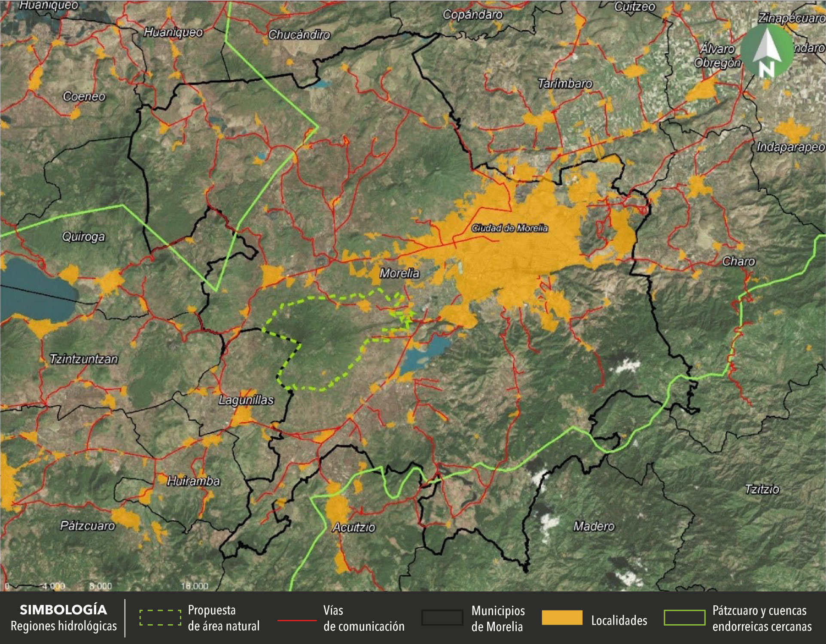Click the Madero municipality label
Image resolution: width=826 pixels, height=644 pixels.
point(594,526)
